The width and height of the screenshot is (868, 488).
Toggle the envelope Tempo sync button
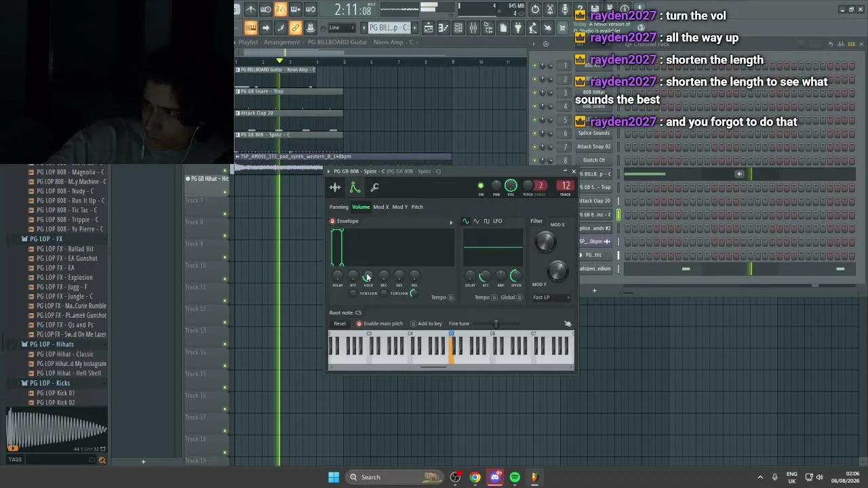coord(451,298)
